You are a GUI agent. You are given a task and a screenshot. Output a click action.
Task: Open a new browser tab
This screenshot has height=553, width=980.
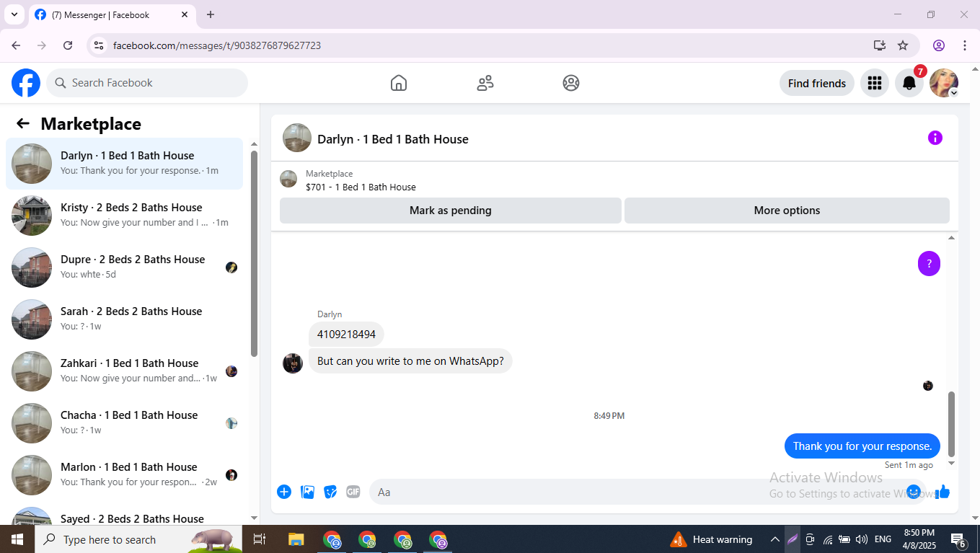[211, 14]
